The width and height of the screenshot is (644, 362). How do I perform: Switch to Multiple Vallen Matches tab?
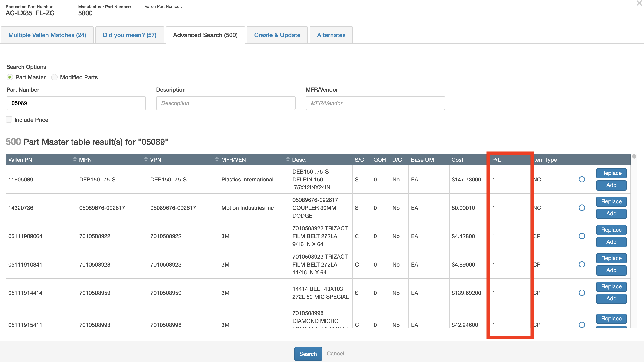47,35
